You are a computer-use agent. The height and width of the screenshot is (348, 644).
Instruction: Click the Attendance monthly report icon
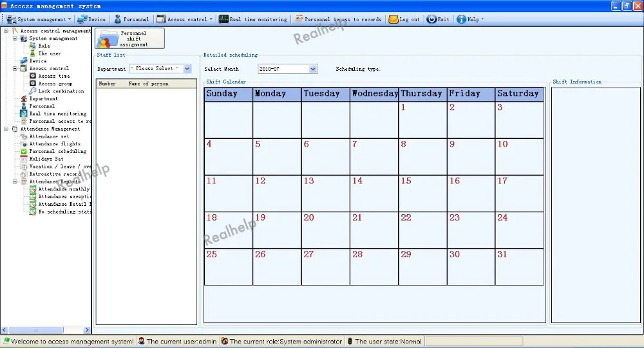click(x=32, y=189)
